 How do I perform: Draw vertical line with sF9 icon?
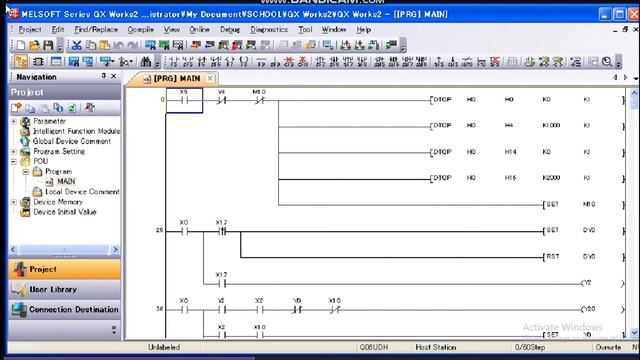click(x=275, y=62)
